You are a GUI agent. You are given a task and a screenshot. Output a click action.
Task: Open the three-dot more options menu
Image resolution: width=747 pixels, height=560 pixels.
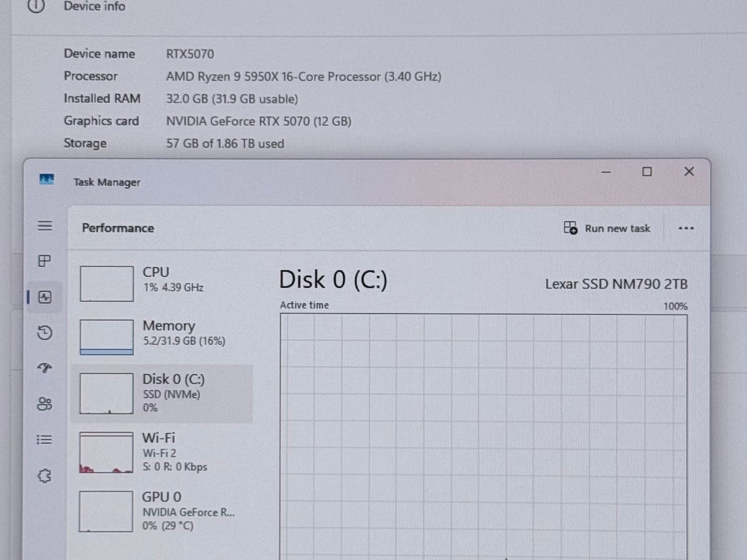click(686, 229)
